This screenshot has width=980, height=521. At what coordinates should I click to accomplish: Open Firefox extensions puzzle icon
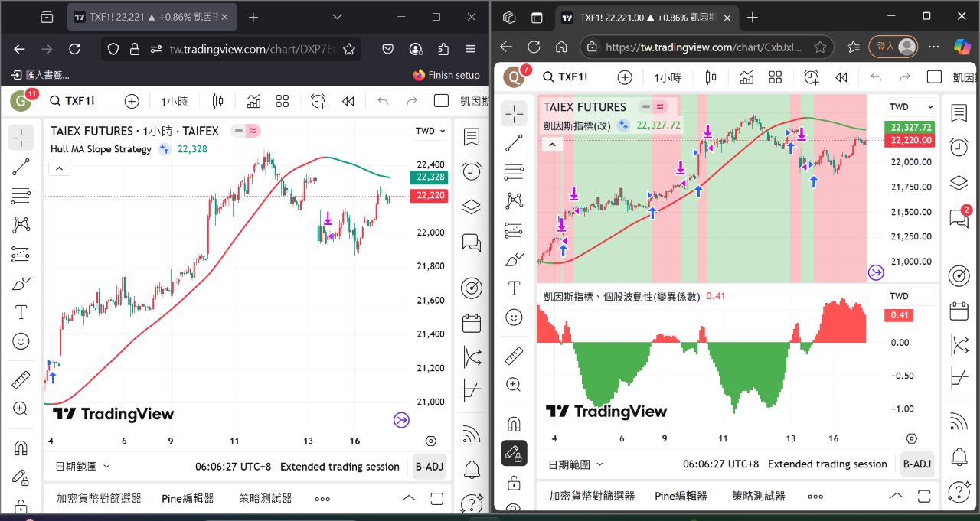coord(443,49)
